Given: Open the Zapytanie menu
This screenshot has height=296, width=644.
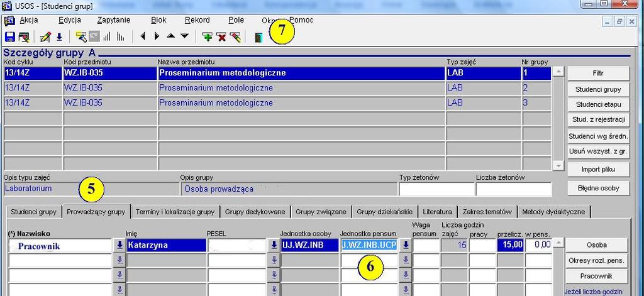Looking at the screenshot, I should 114,19.
